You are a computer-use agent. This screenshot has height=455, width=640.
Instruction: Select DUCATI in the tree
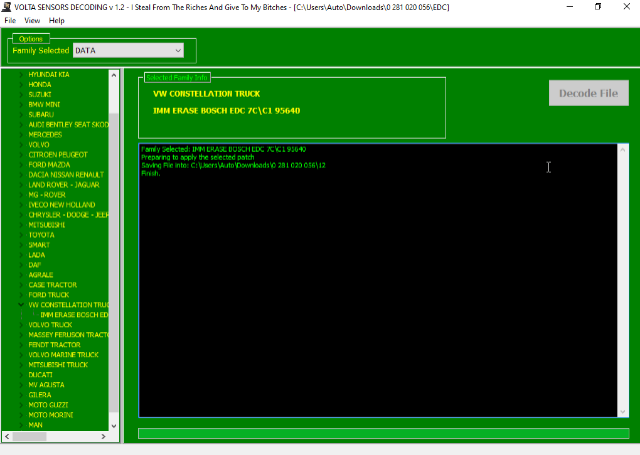click(x=40, y=375)
